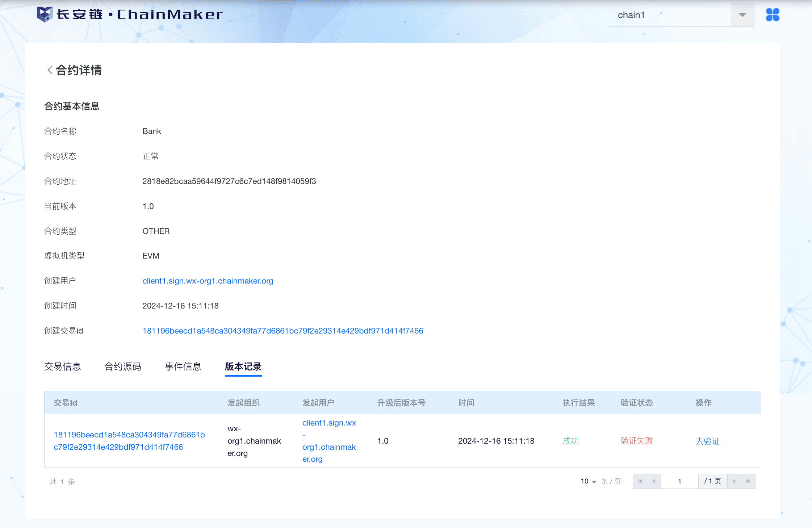Go to first page pagination icon

click(x=640, y=481)
